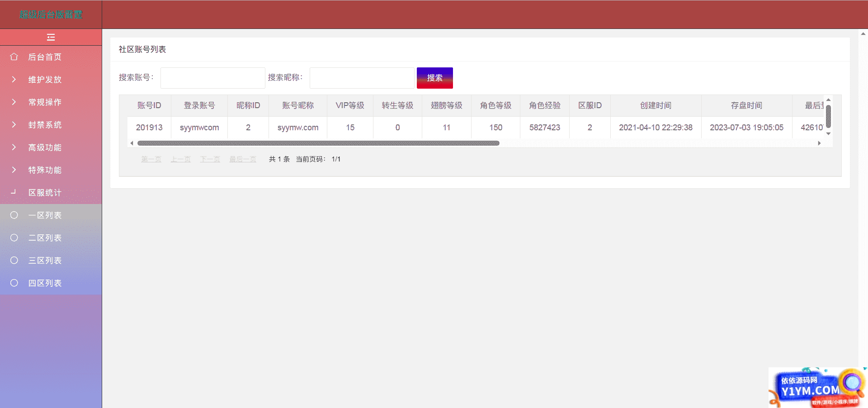This screenshot has width=868, height=408.
Task: Click the 创建时间 column header
Action: [x=656, y=105]
